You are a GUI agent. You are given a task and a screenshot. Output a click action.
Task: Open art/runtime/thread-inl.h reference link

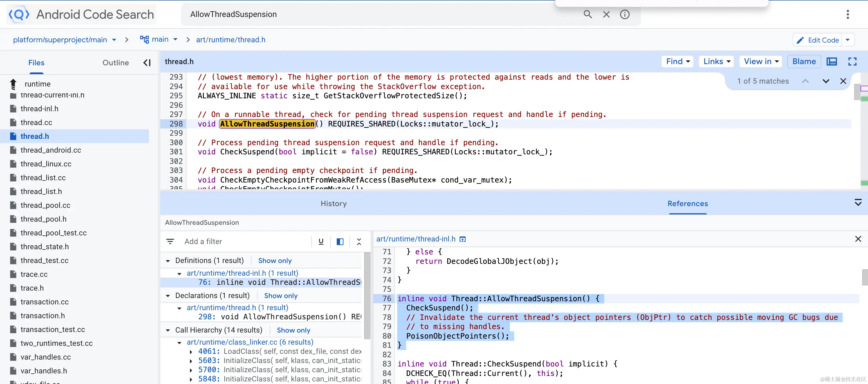click(416, 239)
